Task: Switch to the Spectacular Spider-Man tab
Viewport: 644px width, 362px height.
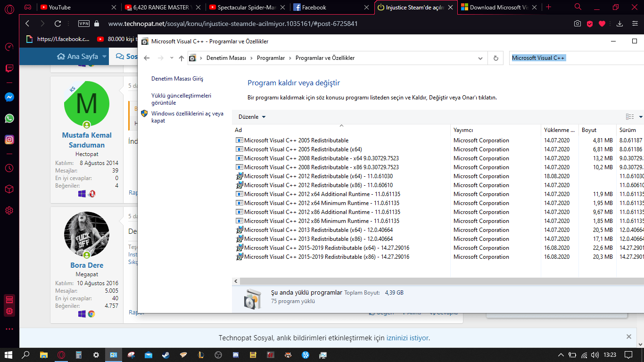Action: coord(247,8)
